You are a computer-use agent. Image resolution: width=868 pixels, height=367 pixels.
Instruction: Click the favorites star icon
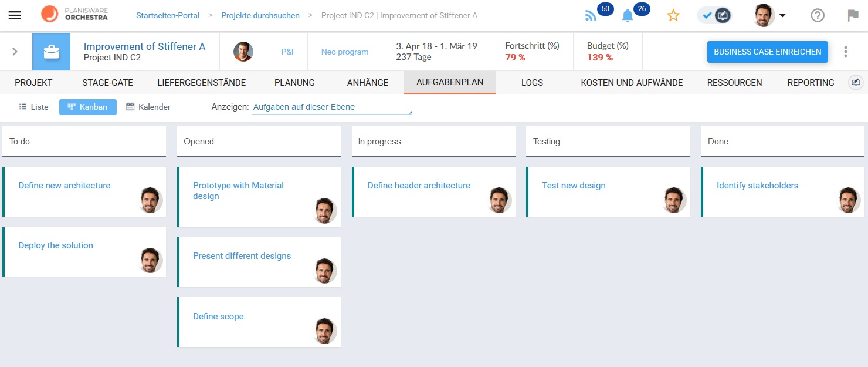673,16
